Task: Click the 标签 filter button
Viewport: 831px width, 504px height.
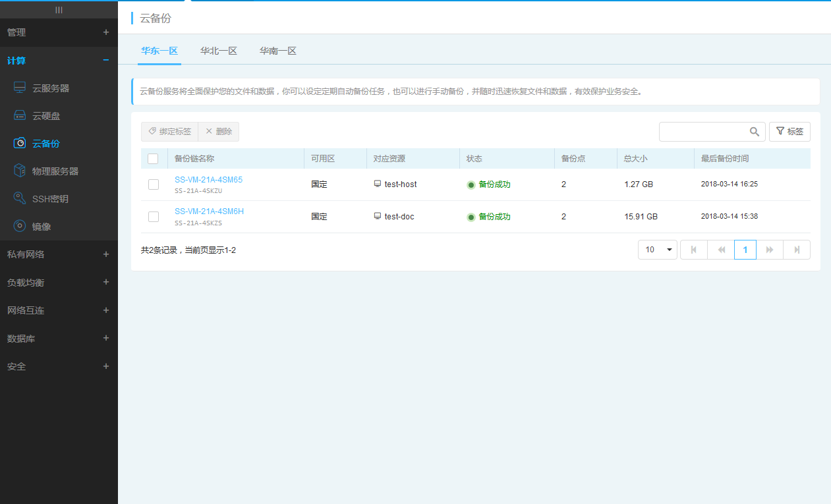Action: click(x=789, y=132)
